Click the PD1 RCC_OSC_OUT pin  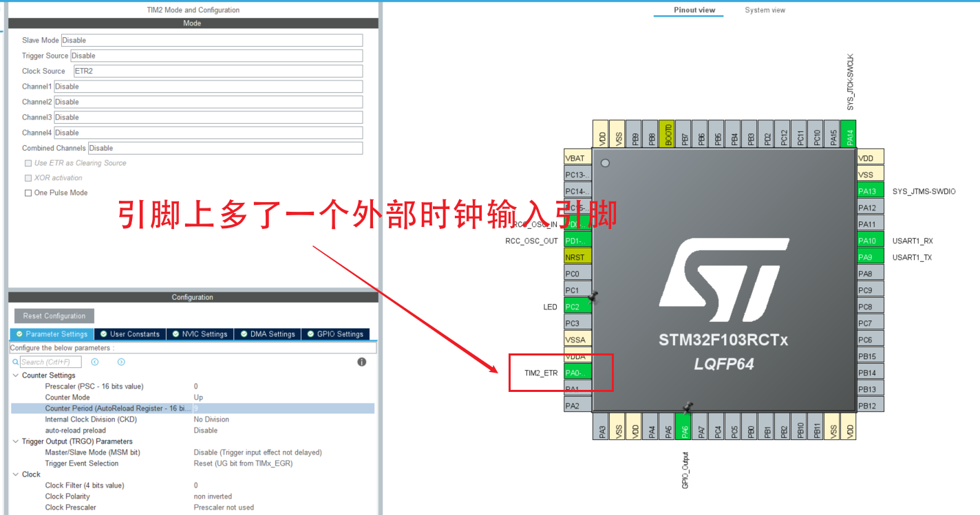(x=577, y=241)
